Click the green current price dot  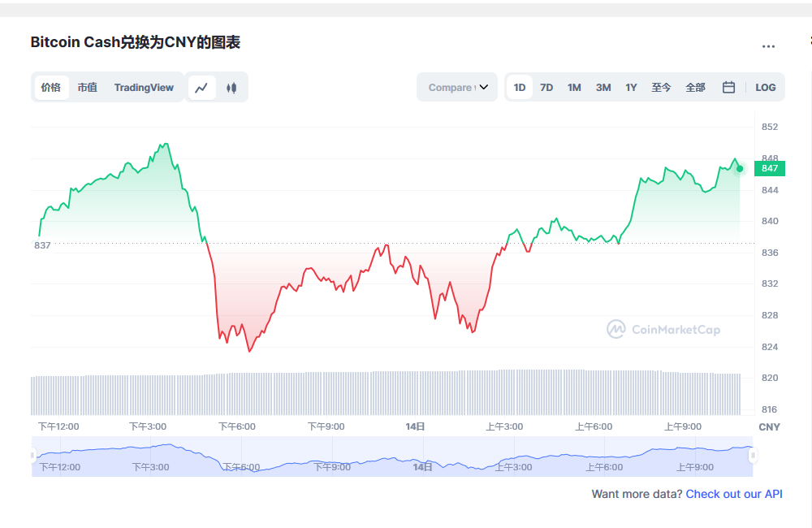[740, 168]
